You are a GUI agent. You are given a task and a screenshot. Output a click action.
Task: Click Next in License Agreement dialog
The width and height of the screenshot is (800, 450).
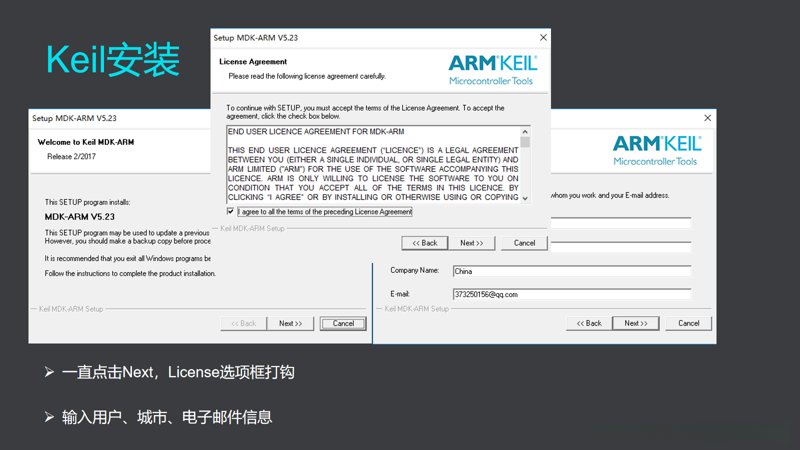click(x=471, y=243)
